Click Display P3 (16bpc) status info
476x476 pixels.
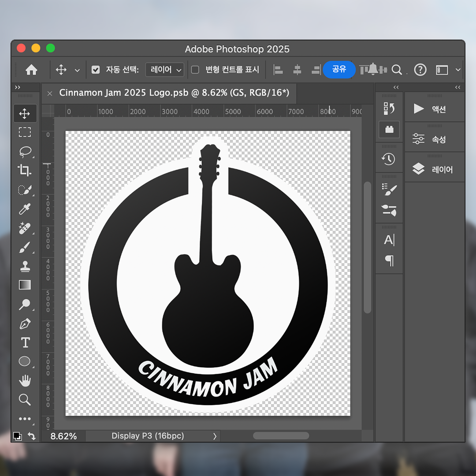tap(148, 436)
